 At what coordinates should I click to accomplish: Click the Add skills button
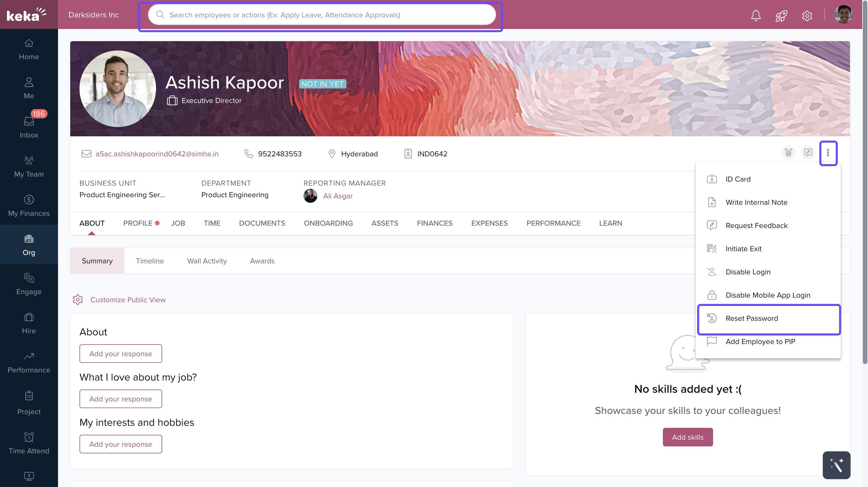point(687,437)
